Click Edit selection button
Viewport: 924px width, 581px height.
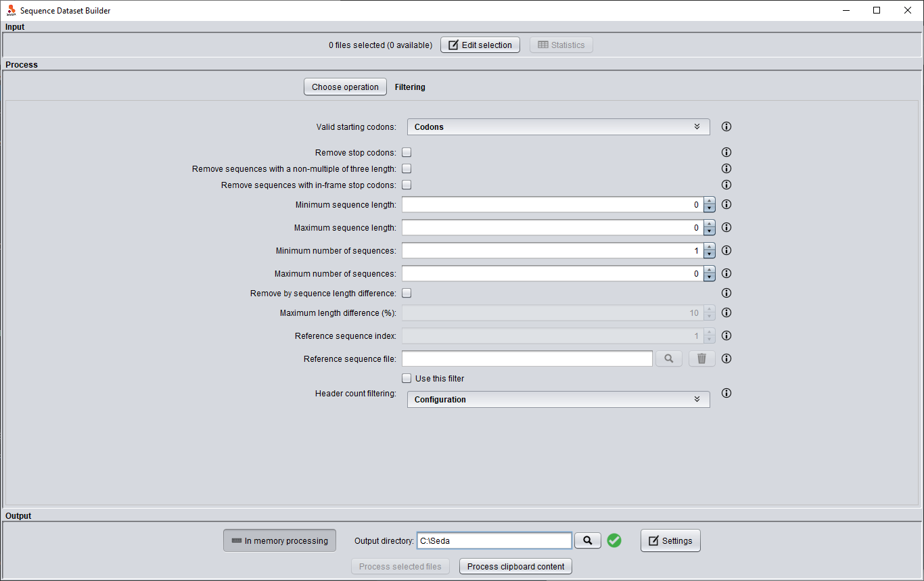(480, 45)
